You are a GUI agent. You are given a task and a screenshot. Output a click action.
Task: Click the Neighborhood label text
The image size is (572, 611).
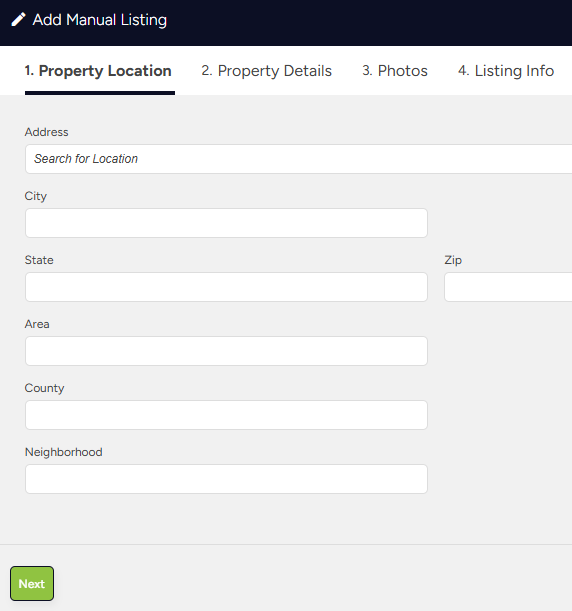[64, 452]
